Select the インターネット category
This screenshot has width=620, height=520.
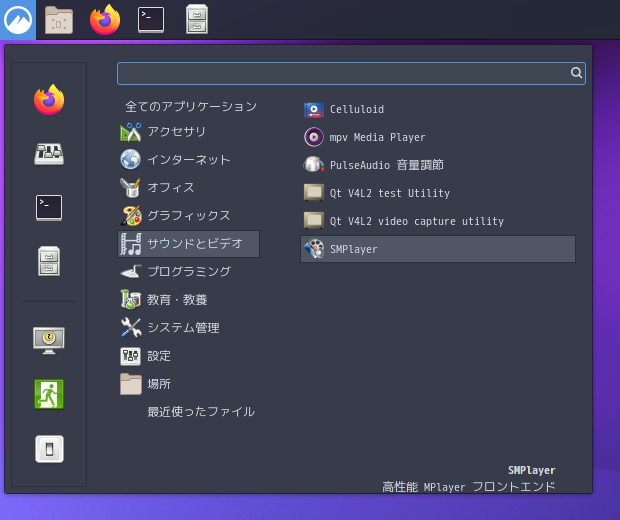pyautogui.click(x=189, y=160)
